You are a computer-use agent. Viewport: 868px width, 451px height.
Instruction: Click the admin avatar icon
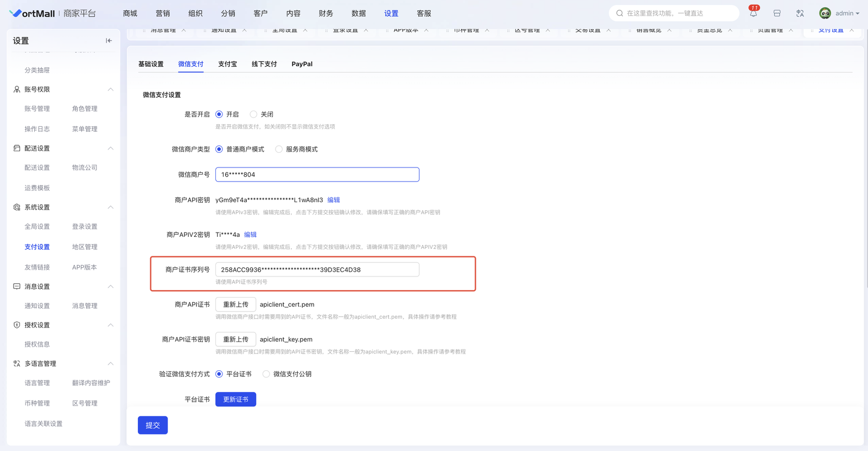point(825,14)
